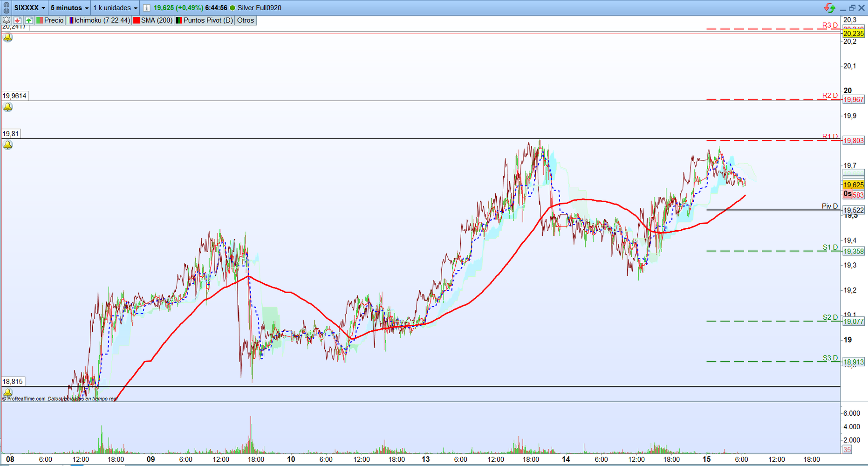The image size is (868, 466).
Task: Click the ProRealTime.com copyright link
Action: (24, 399)
